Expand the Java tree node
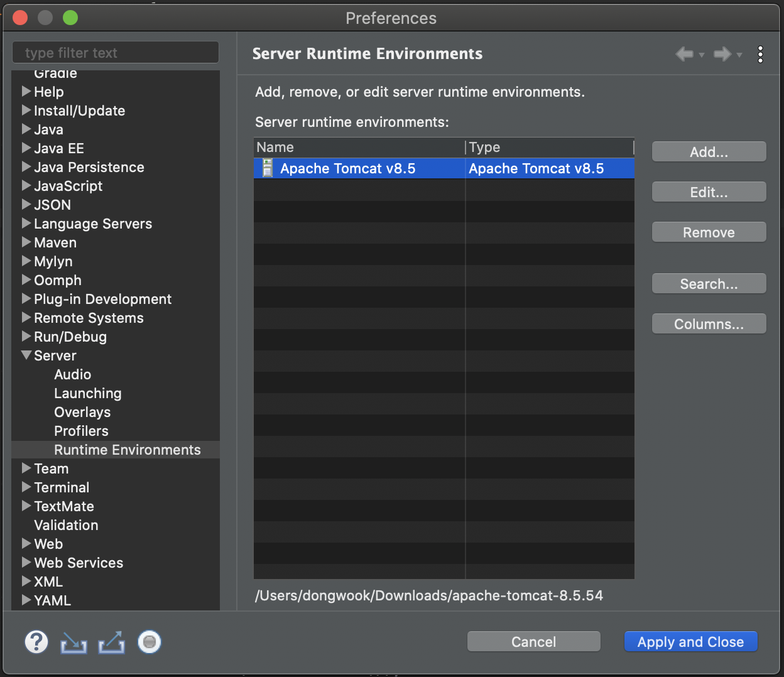Image resolution: width=784 pixels, height=677 pixels. tap(26, 129)
